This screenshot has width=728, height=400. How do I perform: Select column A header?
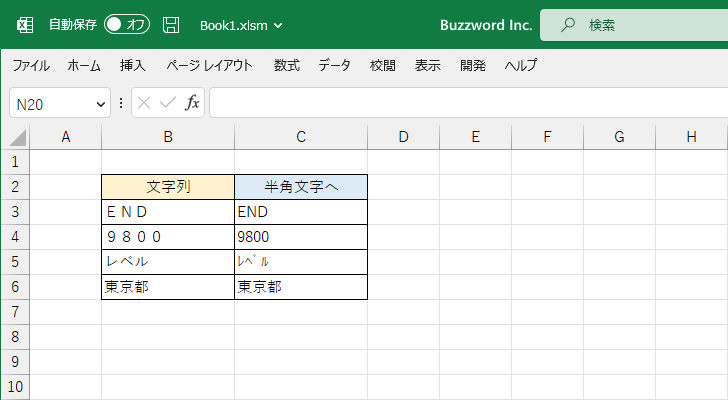[x=65, y=137]
